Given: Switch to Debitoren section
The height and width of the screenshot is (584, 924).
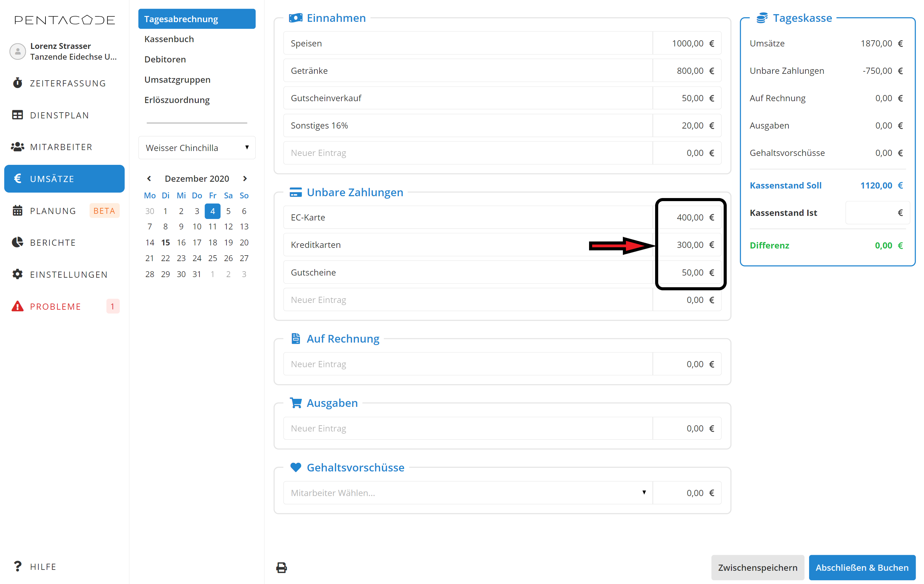Looking at the screenshot, I should pos(165,60).
